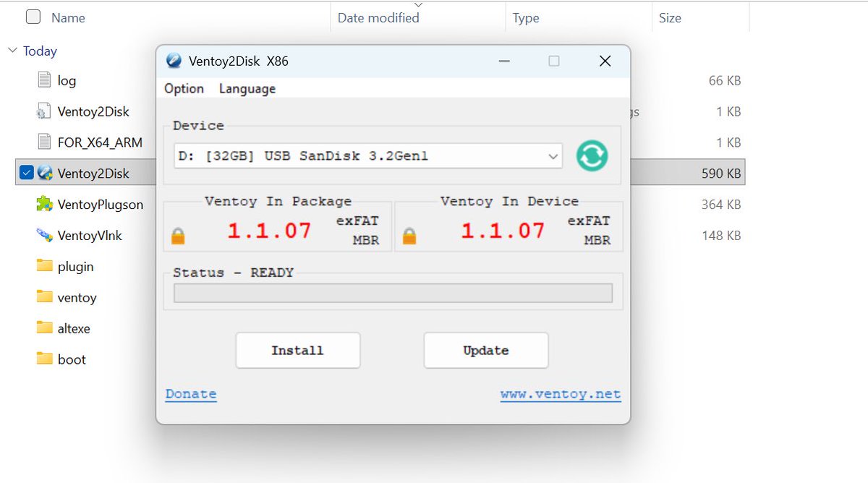Open the column sort chevron above Date modified
Image resolution: width=868 pixels, height=483 pixels.
tap(417, 6)
